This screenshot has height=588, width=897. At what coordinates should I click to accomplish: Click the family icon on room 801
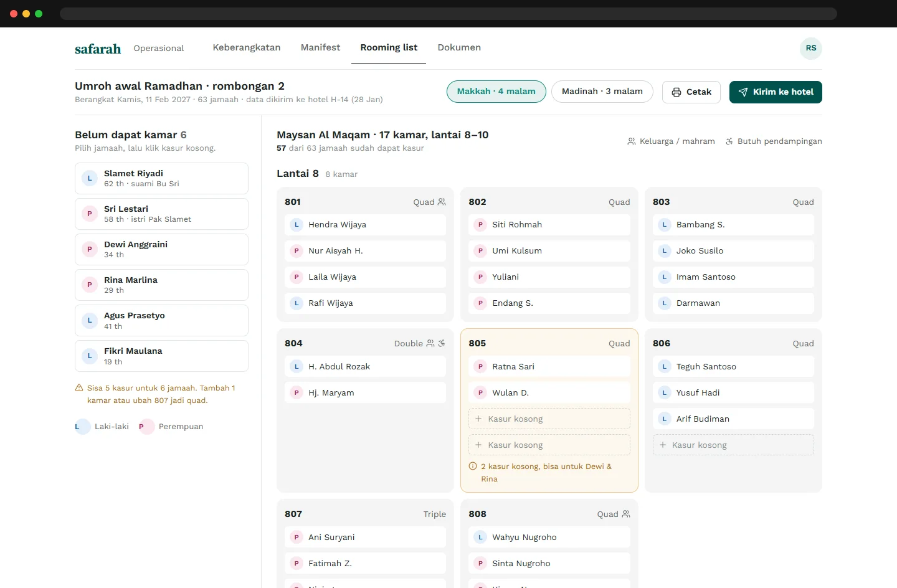pos(442,202)
